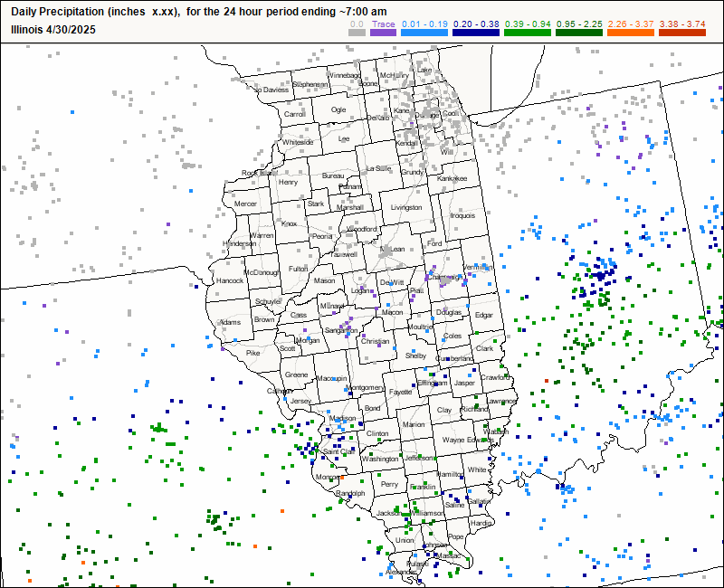
Task: Click the dark green 0.95 - 2.25 legend
Action: [x=581, y=32]
